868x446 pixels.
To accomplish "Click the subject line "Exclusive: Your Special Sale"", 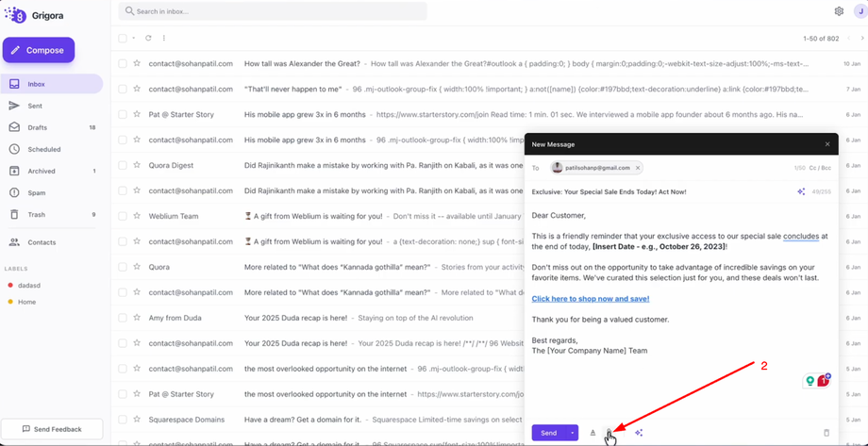I will pyautogui.click(x=609, y=191).
